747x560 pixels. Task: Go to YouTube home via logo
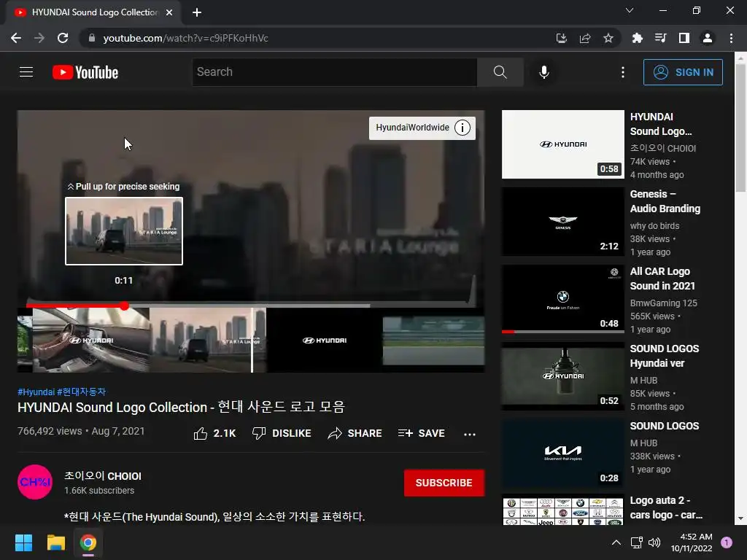point(85,72)
